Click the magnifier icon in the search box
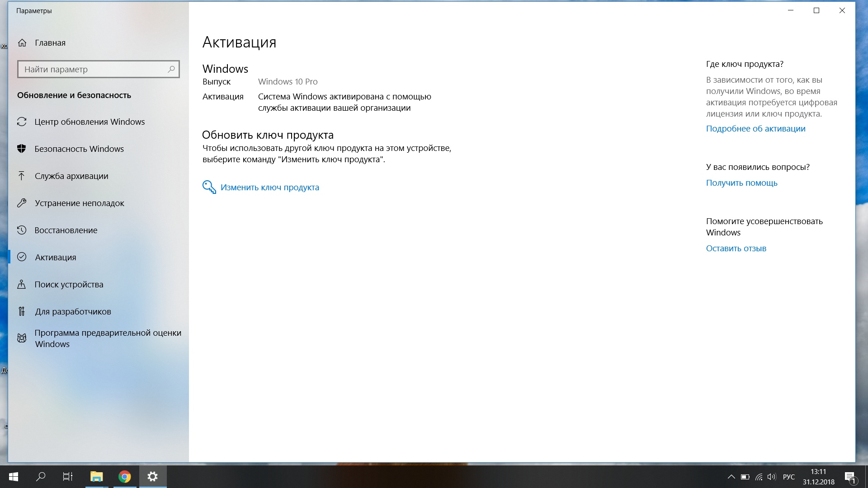868x488 pixels. coord(171,69)
